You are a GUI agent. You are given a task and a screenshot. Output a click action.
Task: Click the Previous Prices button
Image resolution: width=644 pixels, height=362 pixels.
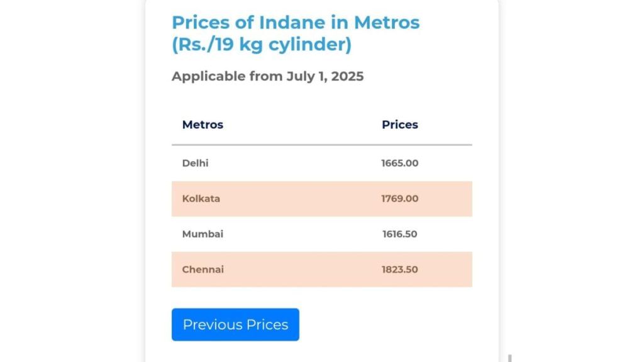tap(235, 324)
